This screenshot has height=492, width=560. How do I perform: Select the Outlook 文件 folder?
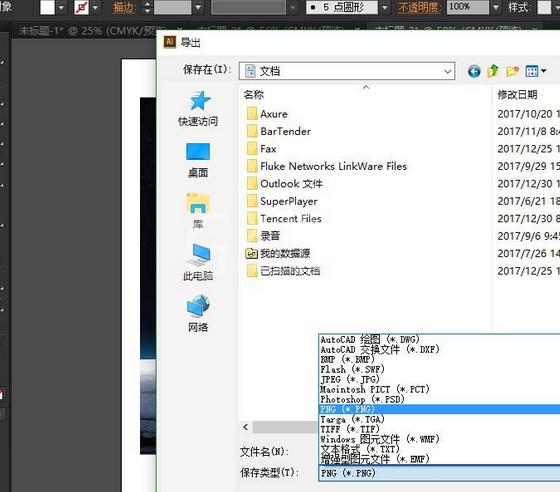pos(285,184)
